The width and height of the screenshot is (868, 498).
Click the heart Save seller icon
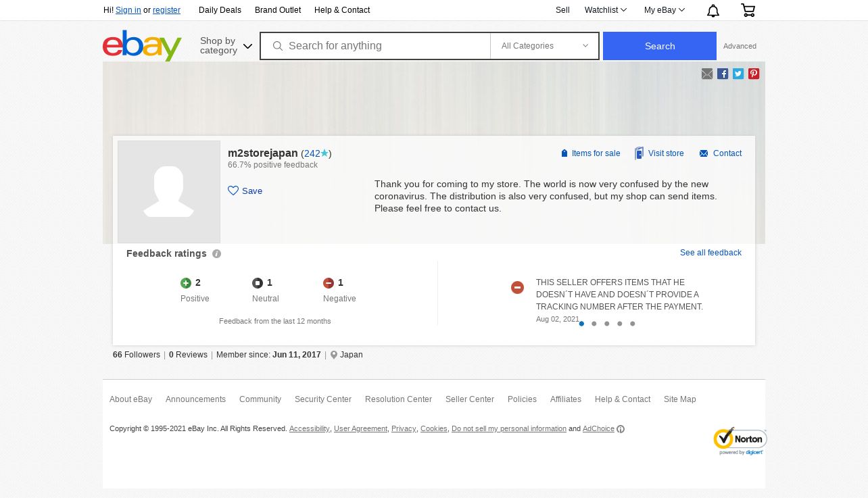pyautogui.click(x=233, y=191)
